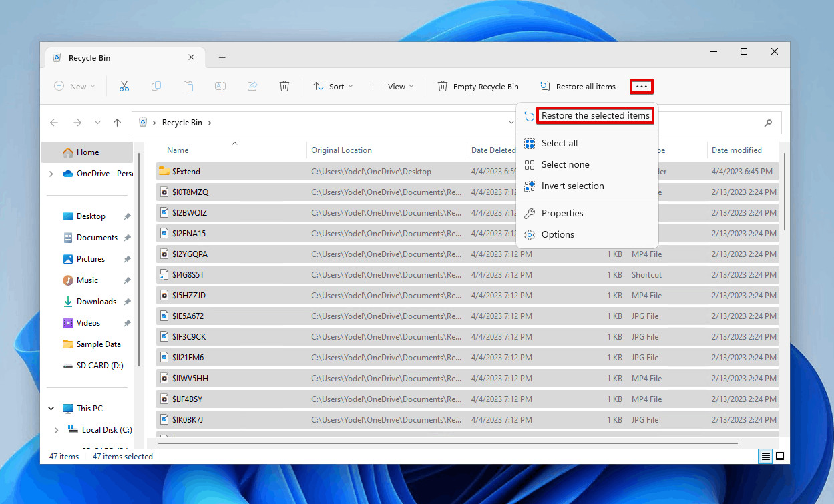Select file $I0T8MZQ
The image size is (834, 504).
[x=467, y=192]
